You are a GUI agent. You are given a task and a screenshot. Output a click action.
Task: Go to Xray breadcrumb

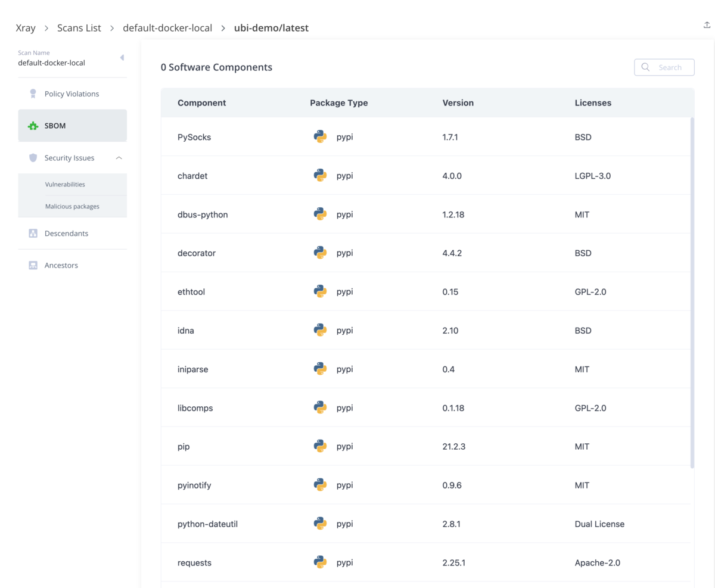click(x=26, y=27)
